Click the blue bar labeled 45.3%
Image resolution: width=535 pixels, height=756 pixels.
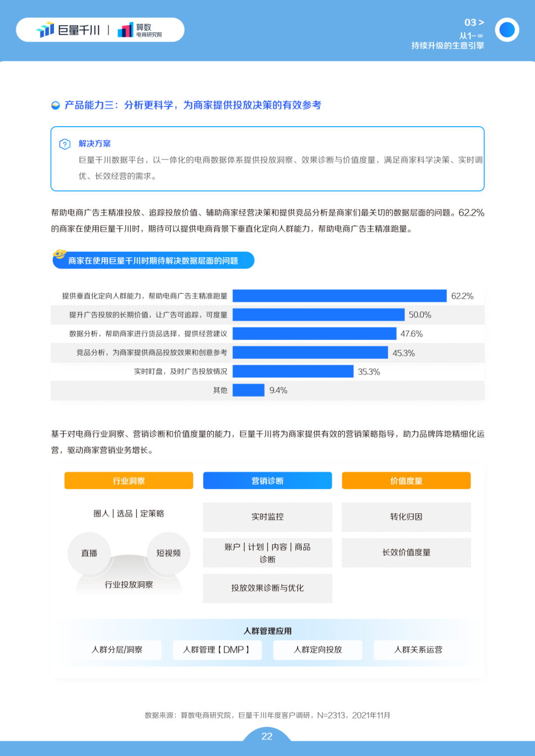coord(311,353)
